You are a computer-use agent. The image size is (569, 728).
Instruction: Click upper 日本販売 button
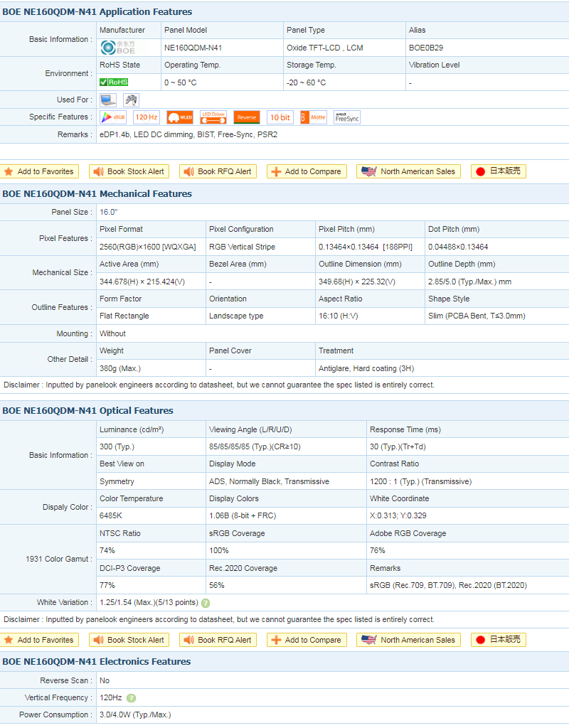coord(499,171)
